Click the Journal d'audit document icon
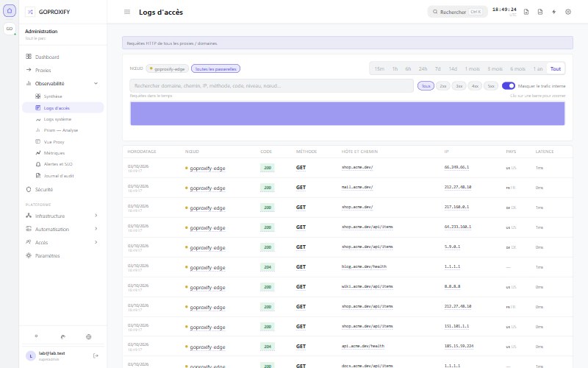The width and height of the screenshot is (588, 368). [38, 175]
